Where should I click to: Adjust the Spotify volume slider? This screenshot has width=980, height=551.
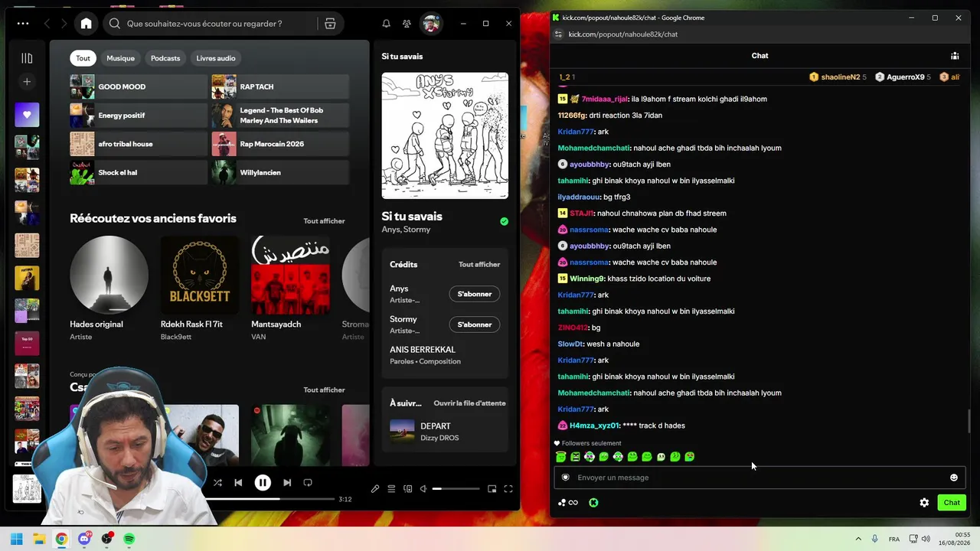coord(457,489)
